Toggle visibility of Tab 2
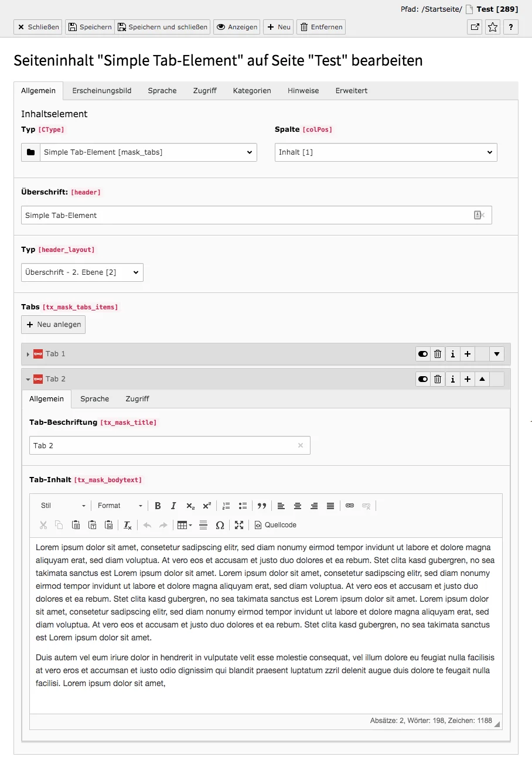Viewport: 532px width, 757px height. coord(422,379)
